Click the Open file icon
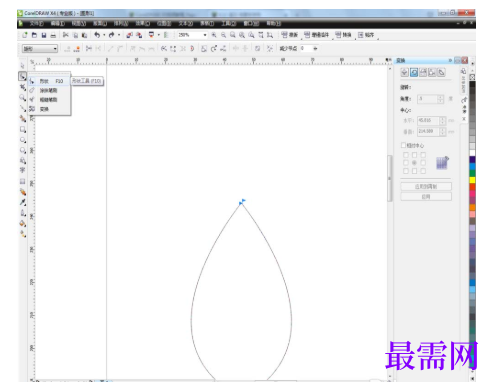Viewport: 497px width, 387px height. (x=34, y=35)
